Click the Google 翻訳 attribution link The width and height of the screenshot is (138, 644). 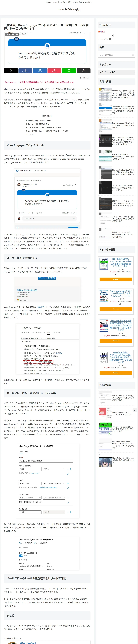pyautogui.click(x=109, y=39)
